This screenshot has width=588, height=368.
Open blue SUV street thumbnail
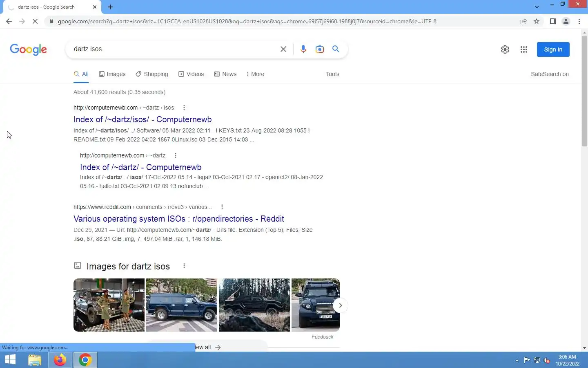pyautogui.click(x=182, y=305)
